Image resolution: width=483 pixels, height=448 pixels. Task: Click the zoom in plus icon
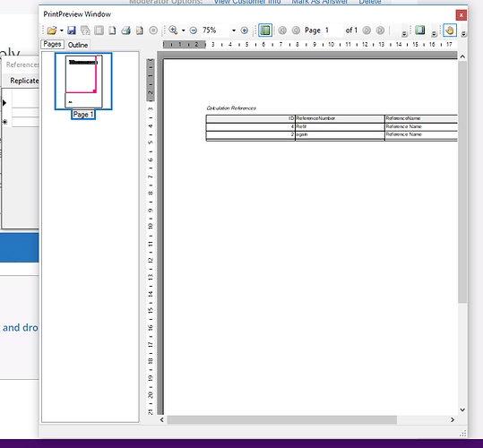pos(245,30)
